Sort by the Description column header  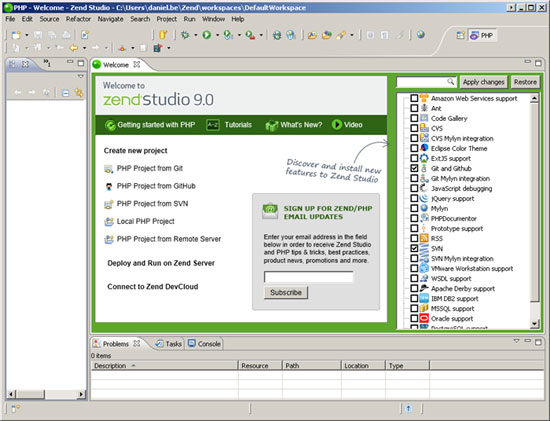coord(164,366)
